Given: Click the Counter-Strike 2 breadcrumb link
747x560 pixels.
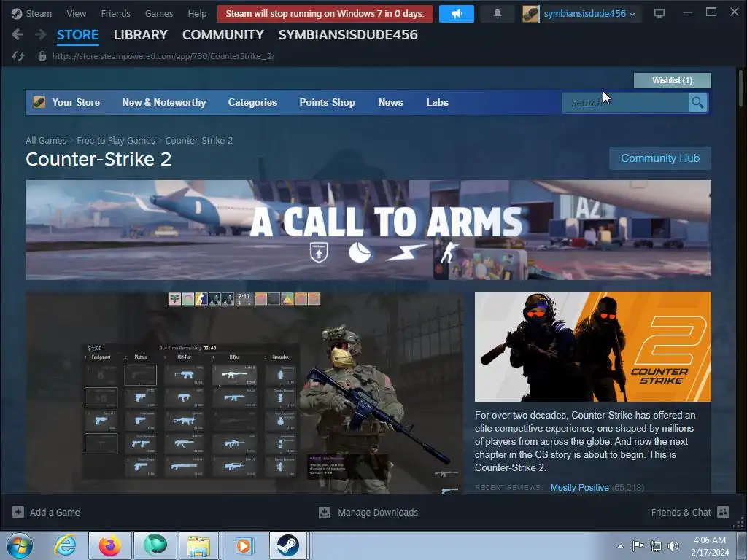Looking at the screenshot, I should pos(199,141).
